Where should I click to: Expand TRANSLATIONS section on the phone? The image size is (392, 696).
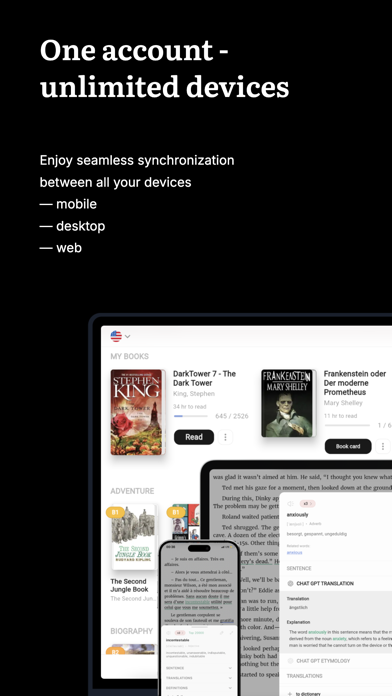click(x=198, y=678)
